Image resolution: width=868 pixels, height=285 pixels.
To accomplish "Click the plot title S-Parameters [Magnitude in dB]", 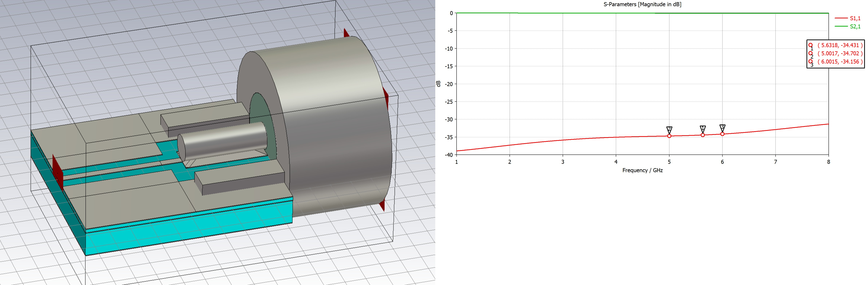I will click(x=642, y=4).
